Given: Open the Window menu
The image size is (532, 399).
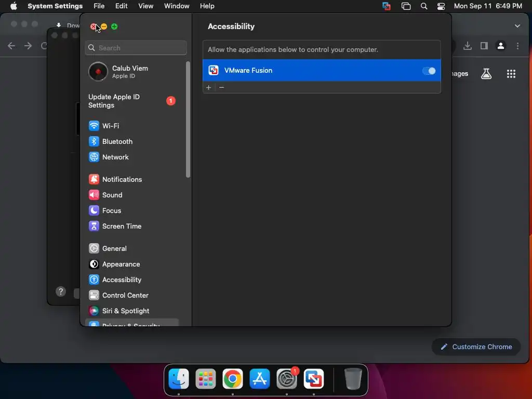Looking at the screenshot, I should pos(177,6).
